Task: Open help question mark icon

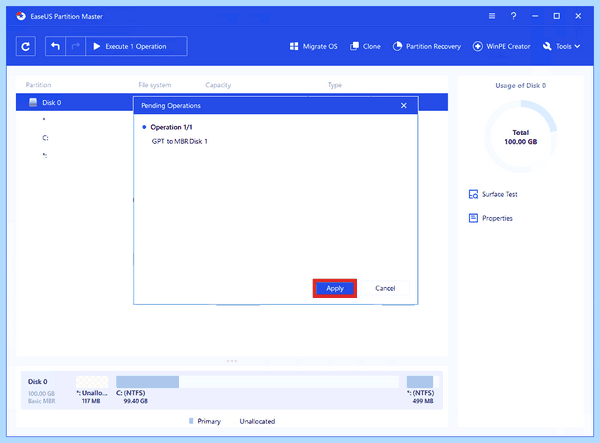Action: (514, 16)
